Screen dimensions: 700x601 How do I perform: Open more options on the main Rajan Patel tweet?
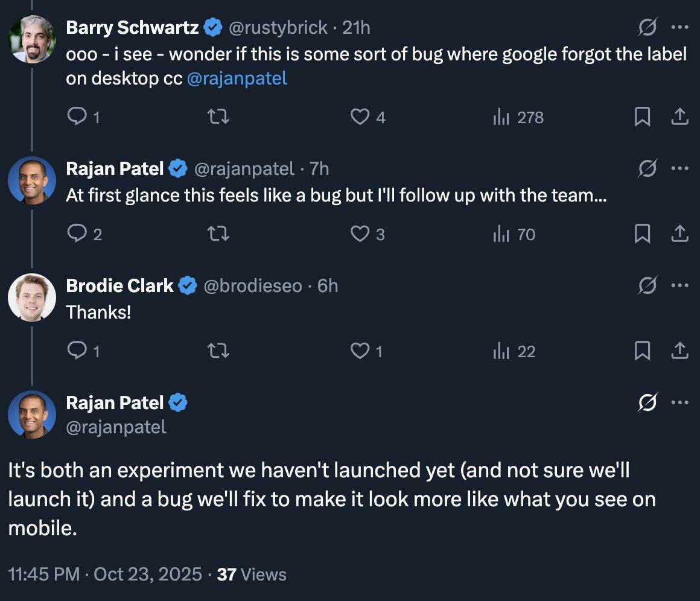point(679,402)
